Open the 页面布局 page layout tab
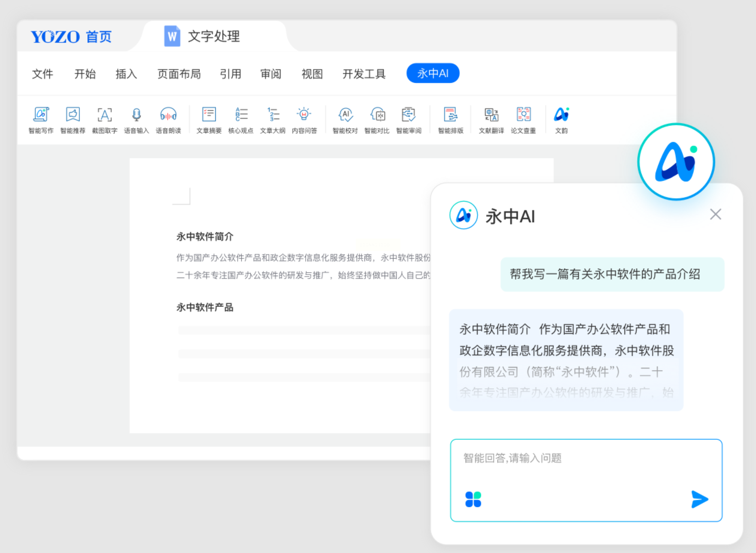 (x=179, y=74)
